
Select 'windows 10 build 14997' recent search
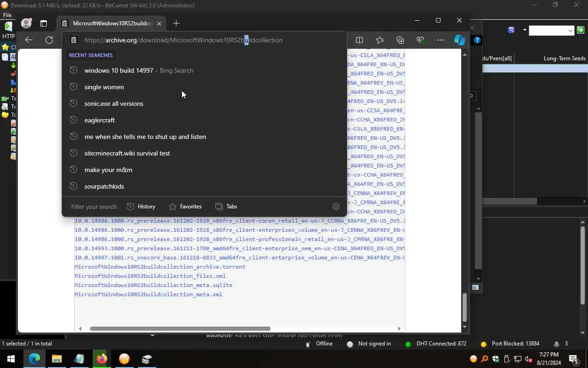click(x=204, y=70)
